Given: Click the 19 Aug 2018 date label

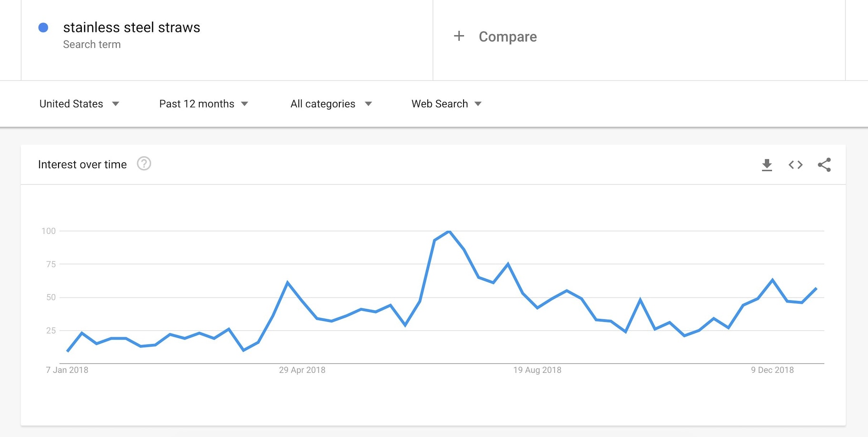Looking at the screenshot, I should (x=537, y=370).
